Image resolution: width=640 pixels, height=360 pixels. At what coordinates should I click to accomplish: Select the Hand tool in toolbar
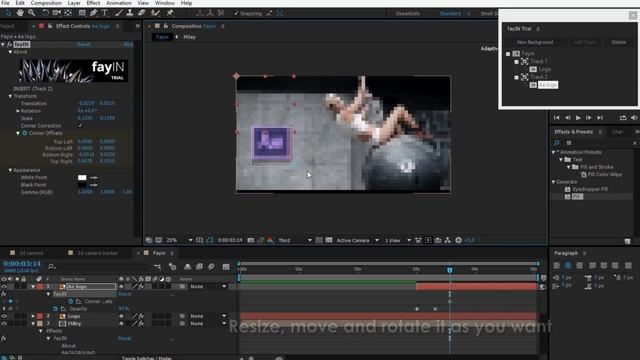point(20,13)
